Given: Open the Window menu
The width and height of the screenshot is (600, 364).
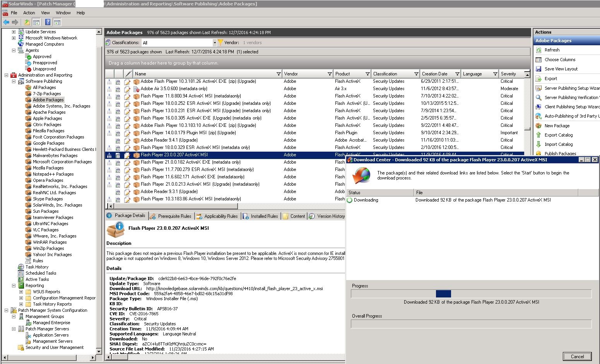Looking at the screenshot, I should (63, 13).
